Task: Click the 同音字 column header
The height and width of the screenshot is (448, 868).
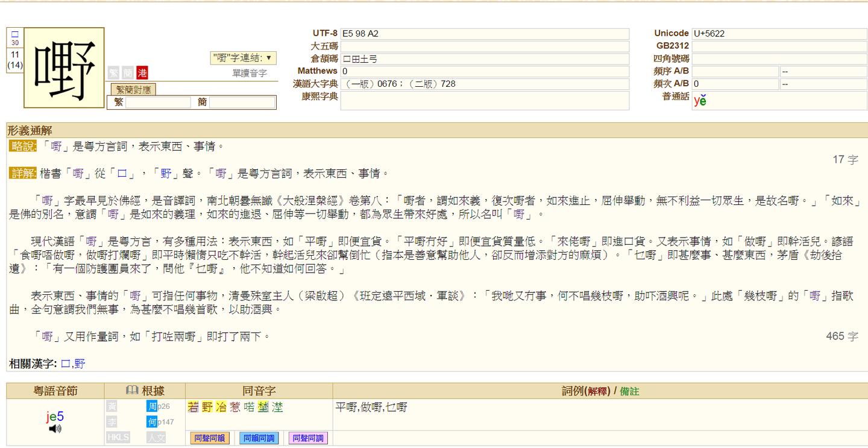Action: coord(259,391)
